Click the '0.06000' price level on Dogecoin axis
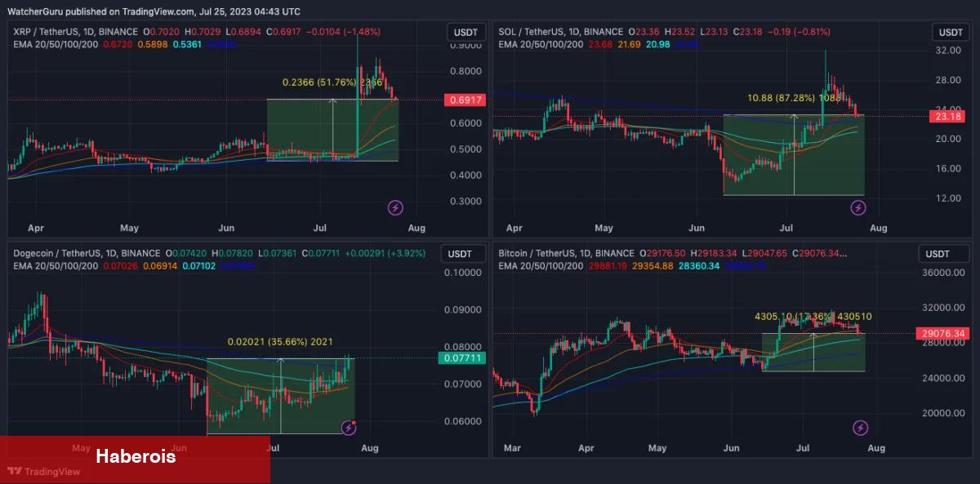The height and width of the screenshot is (484, 980). click(x=462, y=421)
